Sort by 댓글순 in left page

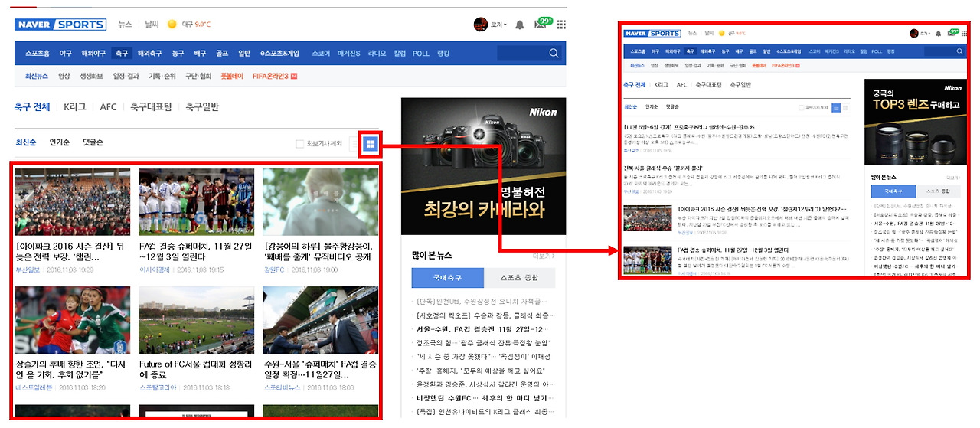[x=93, y=142]
